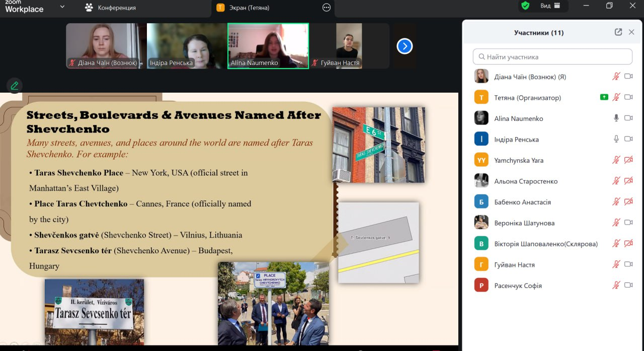Click camera icon in Alina Naumenko row
Screen dimensions: 644x351
click(628, 118)
